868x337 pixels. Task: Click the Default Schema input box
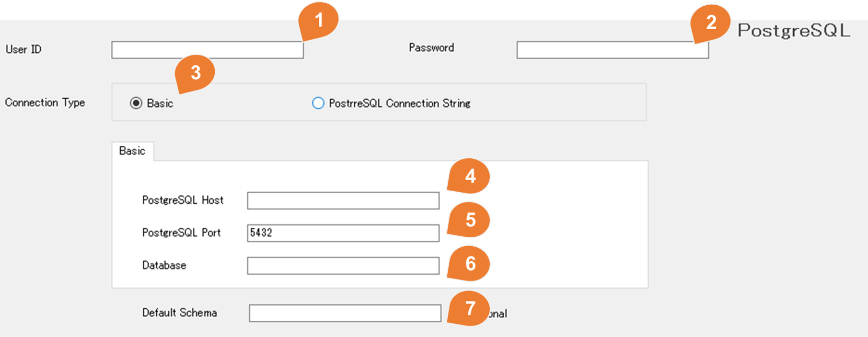coord(345,313)
